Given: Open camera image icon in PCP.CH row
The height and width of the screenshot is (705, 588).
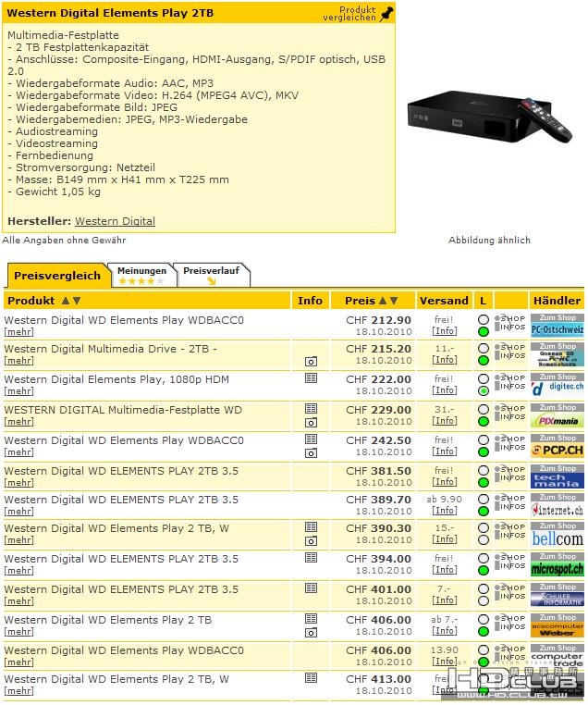Looking at the screenshot, I should pyautogui.click(x=311, y=453).
